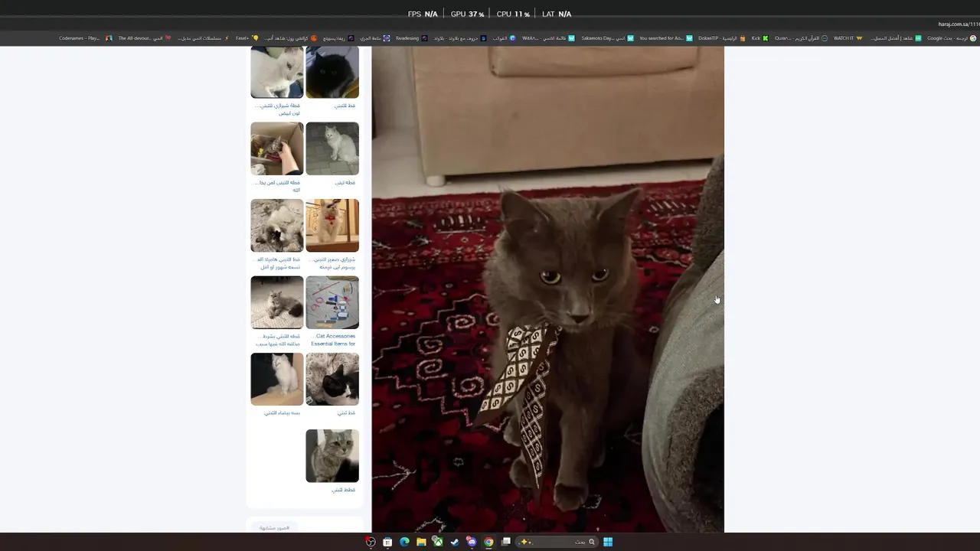Open the Cat Accessories thumbnail
Screen dimensions: 980x551
[332, 302]
